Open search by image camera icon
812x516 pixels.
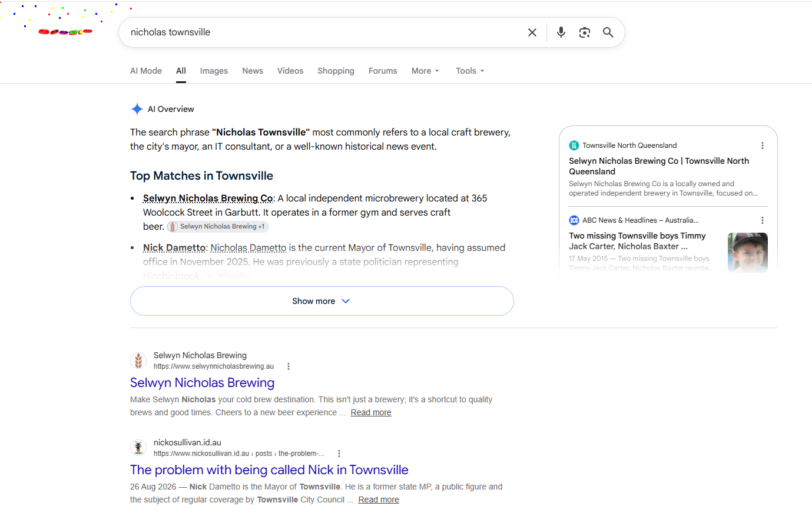coord(585,32)
